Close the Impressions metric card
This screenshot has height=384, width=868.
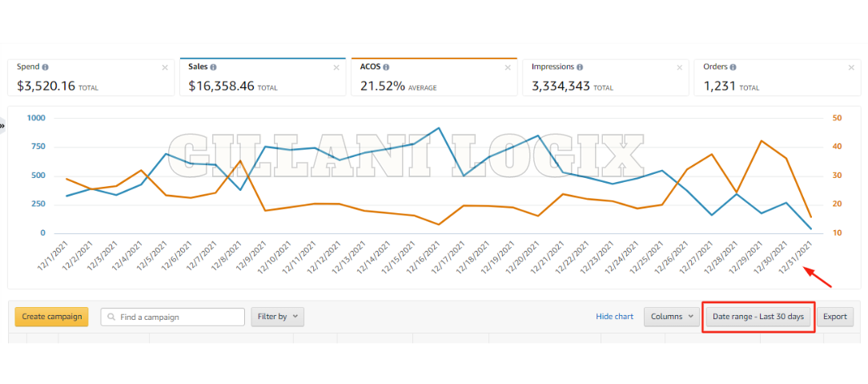681,68
